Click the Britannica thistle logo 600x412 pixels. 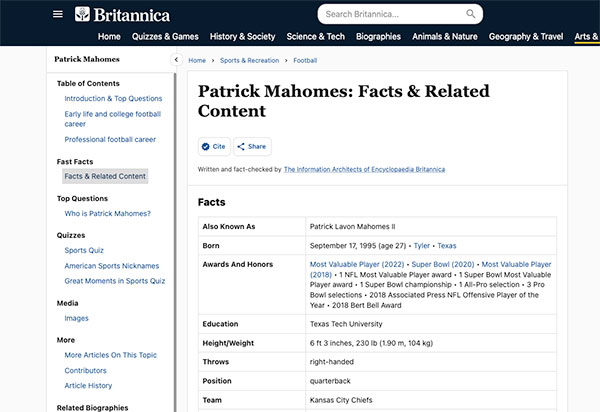(82, 14)
